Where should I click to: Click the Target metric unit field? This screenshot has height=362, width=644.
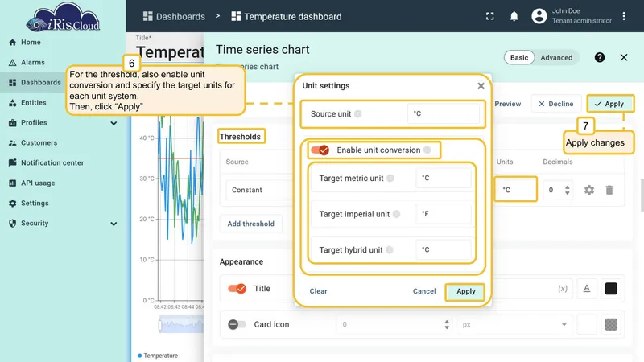(x=444, y=178)
